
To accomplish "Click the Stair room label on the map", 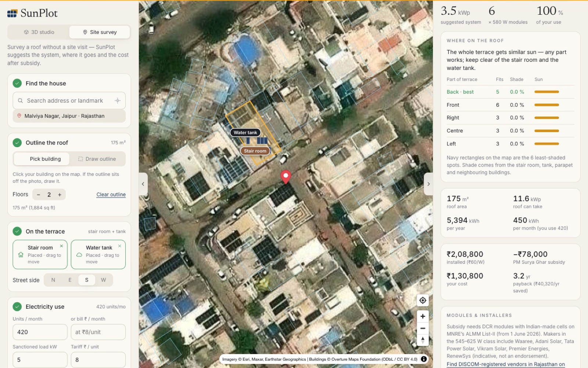I will 255,151.
